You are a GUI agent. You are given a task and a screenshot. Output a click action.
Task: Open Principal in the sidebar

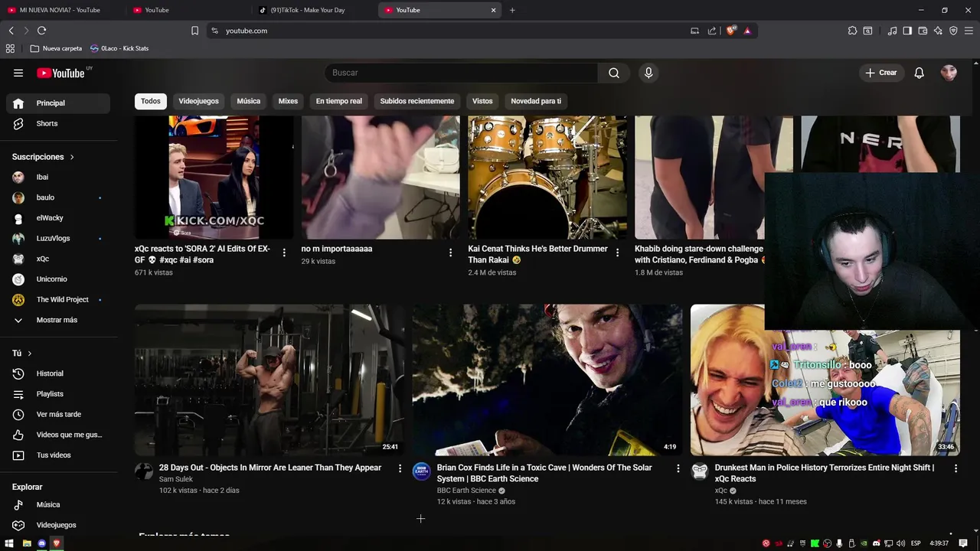58,103
